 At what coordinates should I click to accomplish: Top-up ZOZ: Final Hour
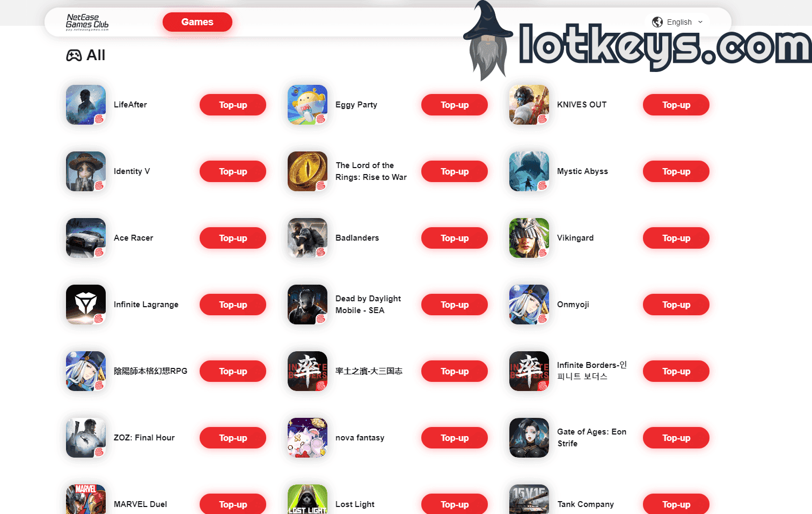click(233, 438)
